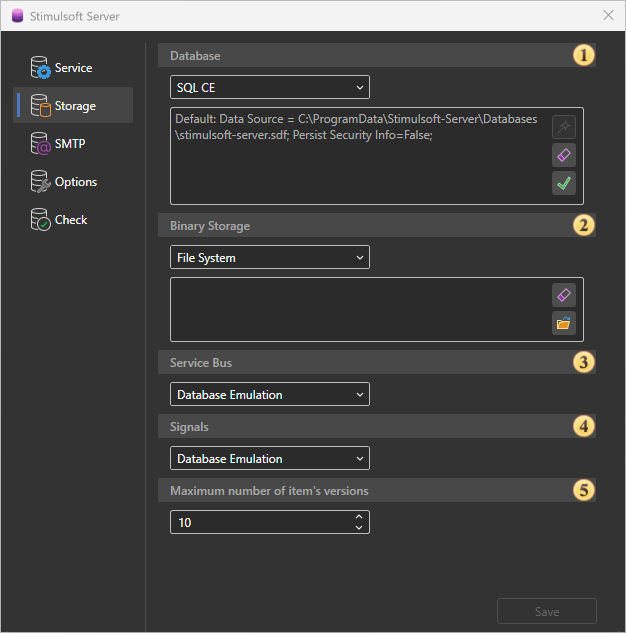The width and height of the screenshot is (626, 633).
Task: Open the SQL CE database type dropdown
Action: tap(269, 87)
